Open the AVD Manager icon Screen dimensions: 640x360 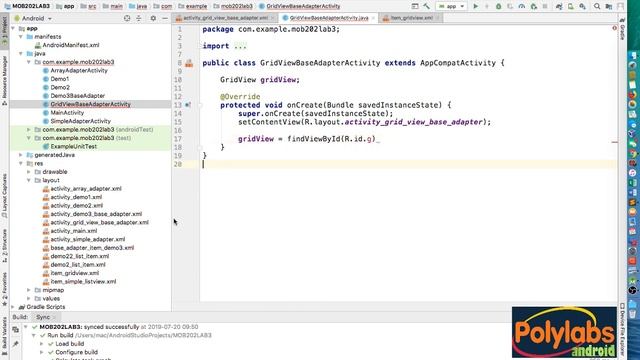(x=571, y=6)
